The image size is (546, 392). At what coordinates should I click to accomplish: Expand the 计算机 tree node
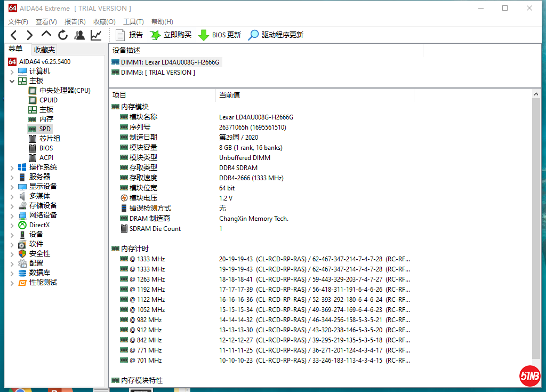click(x=12, y=71)
